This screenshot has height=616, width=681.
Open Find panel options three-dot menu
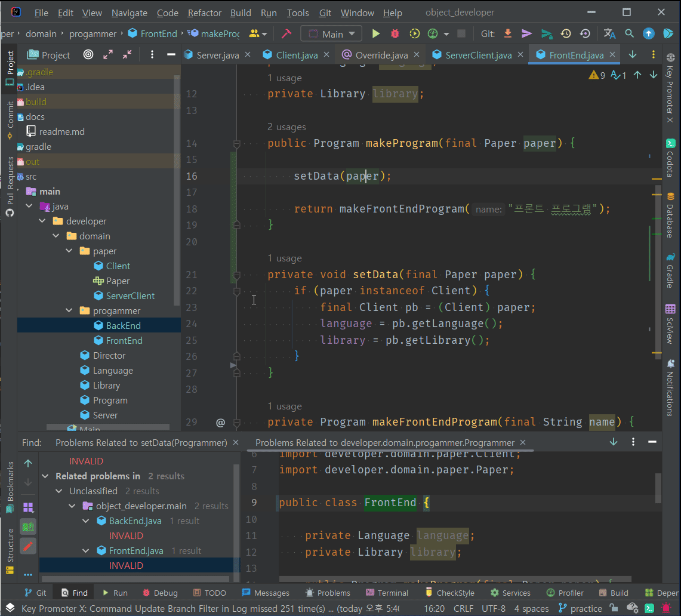coord(633,442)
